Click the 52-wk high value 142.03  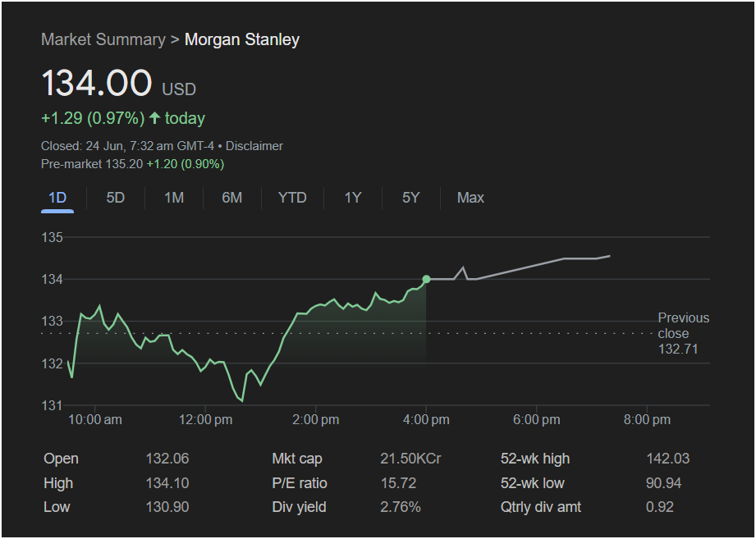(x=668, y=459)
